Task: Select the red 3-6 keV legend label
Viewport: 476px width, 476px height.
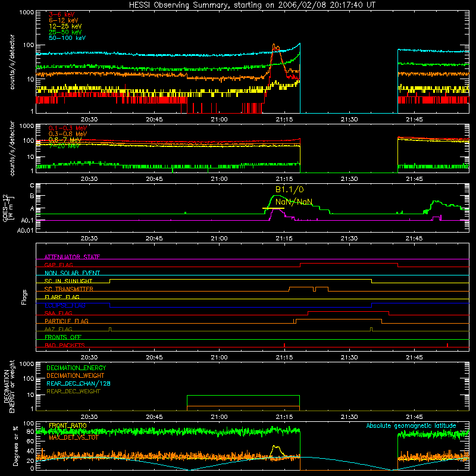Action: click(x=61, y=14)
